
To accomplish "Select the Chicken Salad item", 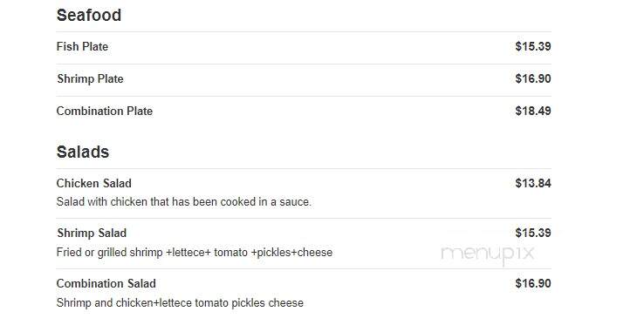I will click(93, 184).
